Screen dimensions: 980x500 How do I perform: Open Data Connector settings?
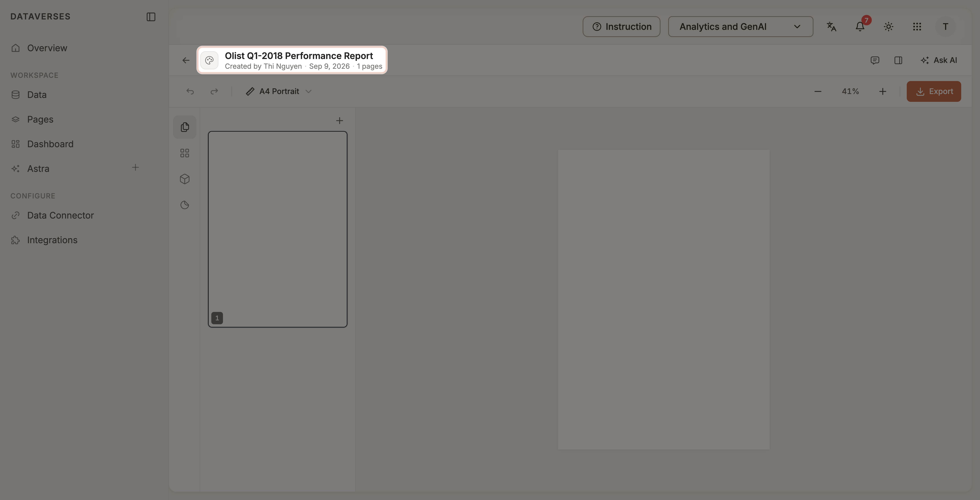pyautogui.click(x=60, y=215)
